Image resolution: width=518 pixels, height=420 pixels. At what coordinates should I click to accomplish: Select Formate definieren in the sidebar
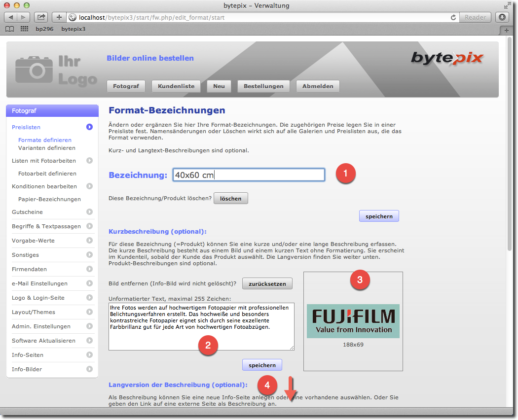(x=45, y=140)
